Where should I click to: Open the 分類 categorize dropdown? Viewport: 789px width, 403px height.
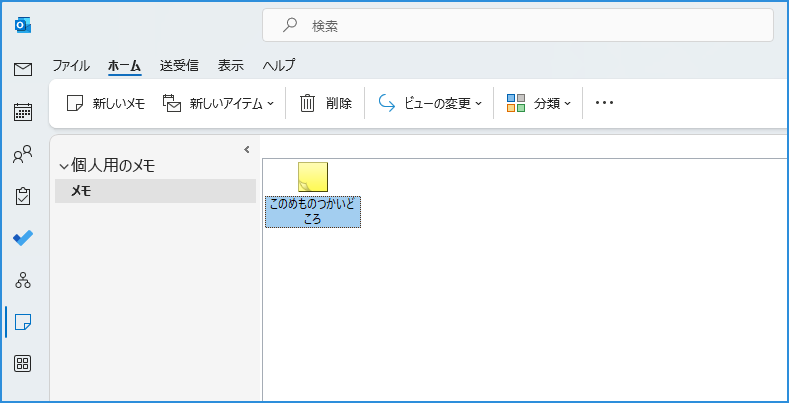coord(538,104)
